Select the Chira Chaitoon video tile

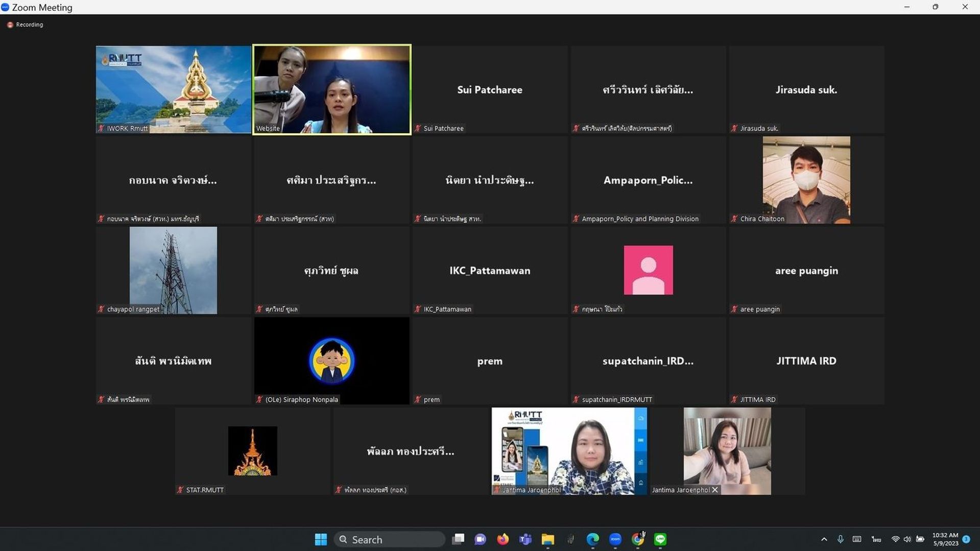(806, 180)
